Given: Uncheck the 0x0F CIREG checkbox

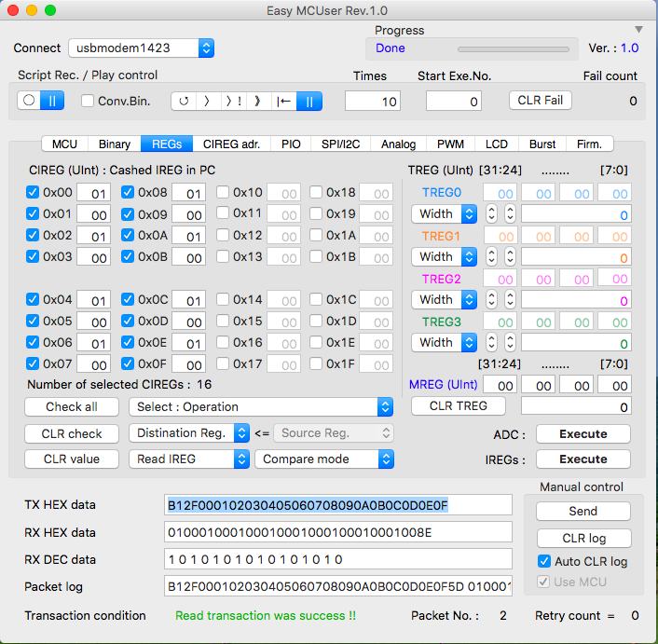Looking at the screenshot, I should (127, 363).
